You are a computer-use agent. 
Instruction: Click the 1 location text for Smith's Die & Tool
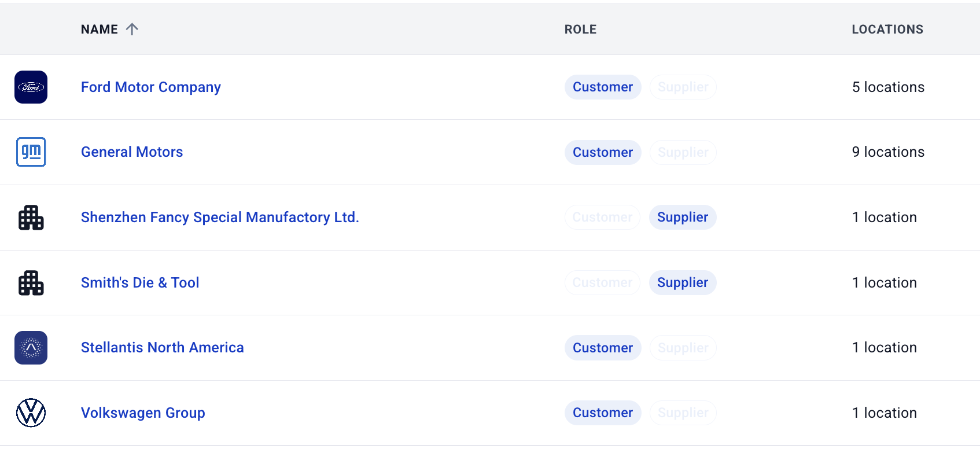click(x=884, y=282)
